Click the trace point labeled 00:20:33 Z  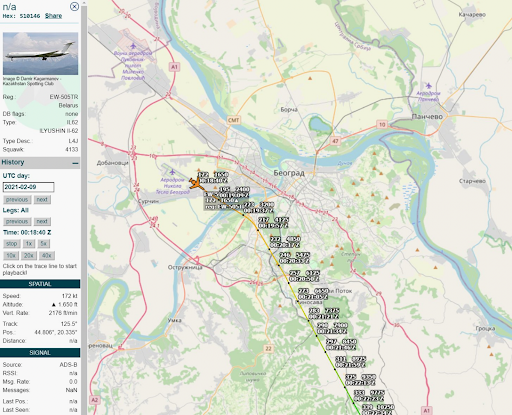pos(279,265)
